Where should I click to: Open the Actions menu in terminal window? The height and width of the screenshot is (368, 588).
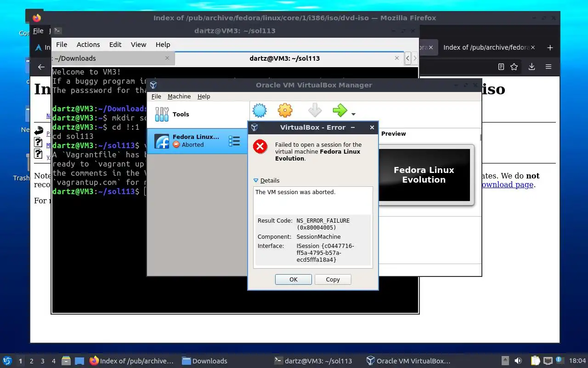click(88, 44)
